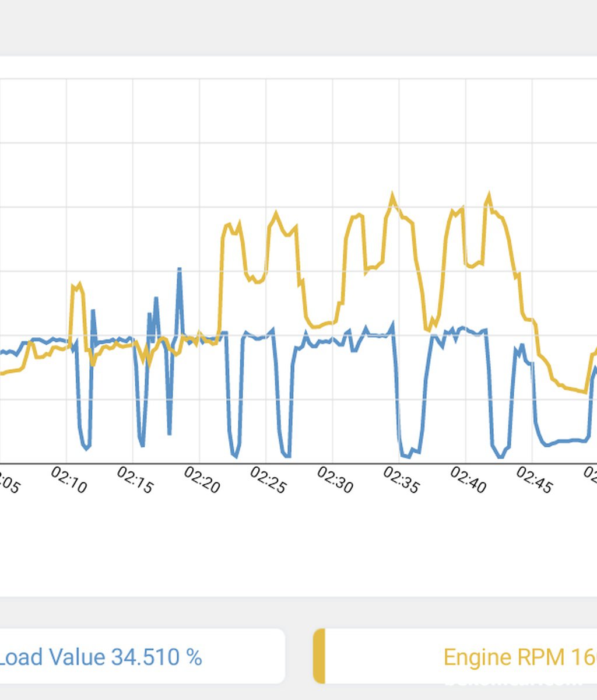Click the 02:30 time axis label
This screenshot has height=700, width=597.
point(335,480)
